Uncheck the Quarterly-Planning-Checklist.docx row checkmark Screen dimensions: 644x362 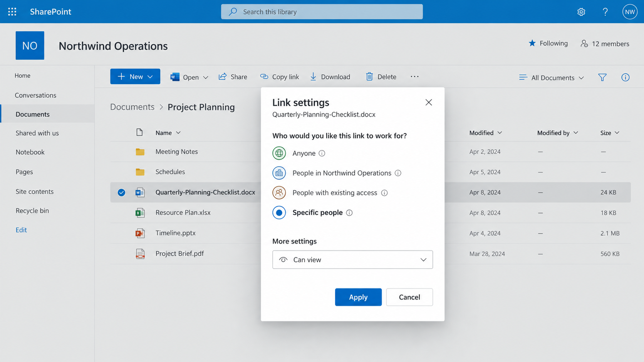(x=121, y=192)
